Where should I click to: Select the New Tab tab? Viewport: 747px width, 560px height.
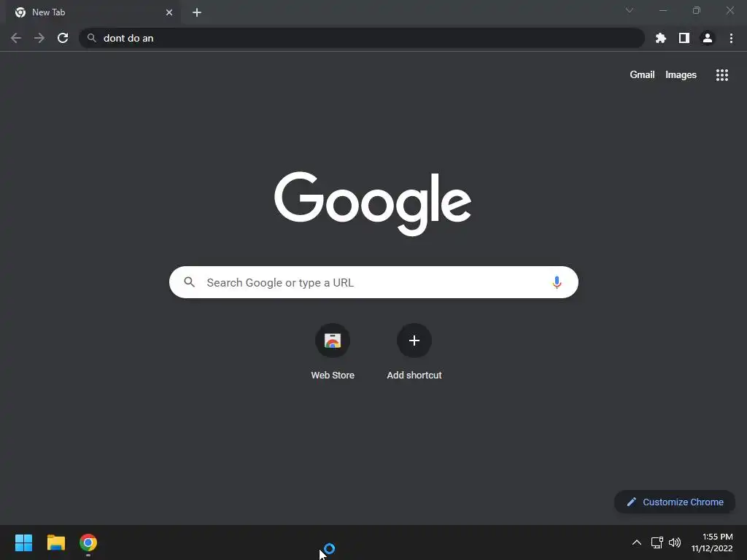93,12
